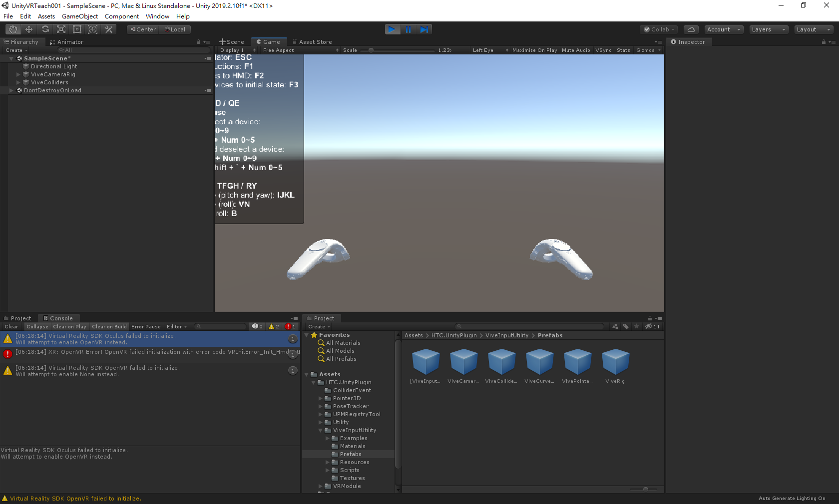Open the Account dropdown
Viewport: 839px width, 504px height.
point(724,29)
